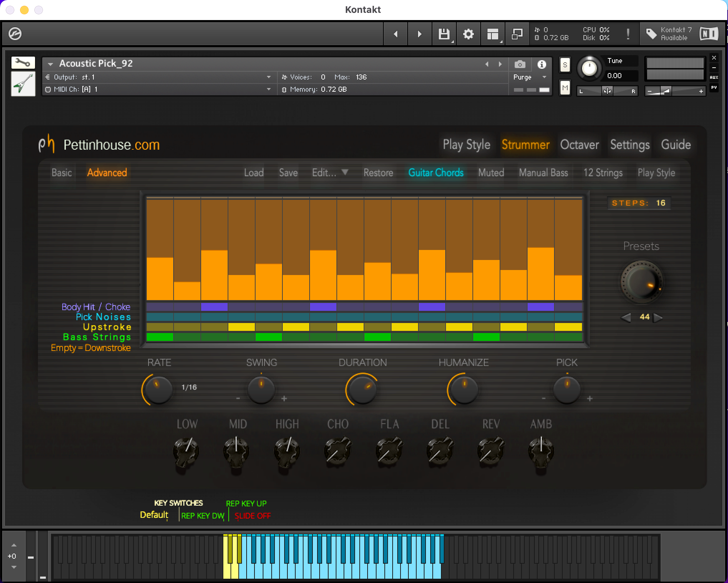
Task: Click the previous preset arrow next to 44
Action: coord(626,317)
